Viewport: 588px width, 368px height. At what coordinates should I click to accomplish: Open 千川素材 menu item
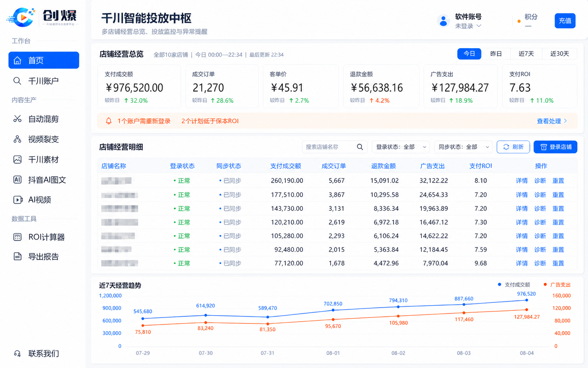44,160
